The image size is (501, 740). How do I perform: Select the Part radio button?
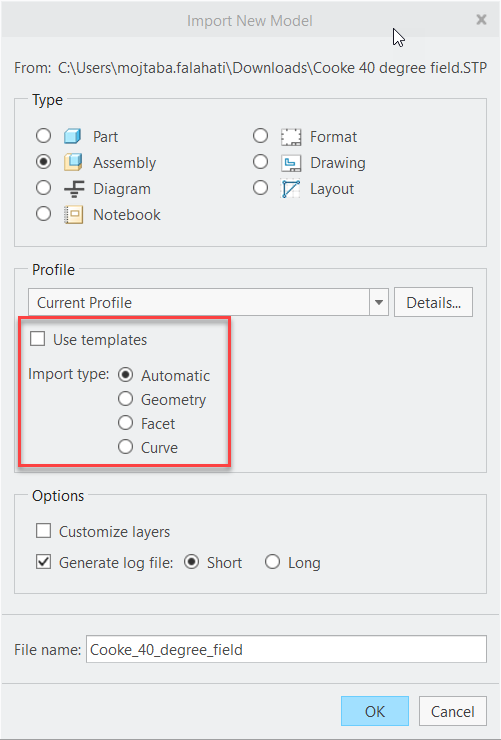pyautogui.click(x=43, y=136)
